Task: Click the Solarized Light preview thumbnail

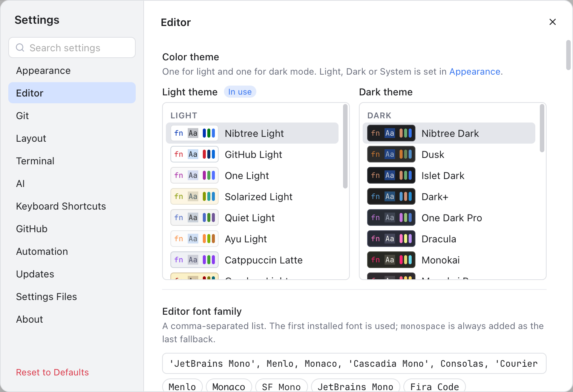Action: pyautogui.click(x=195, y=196)
